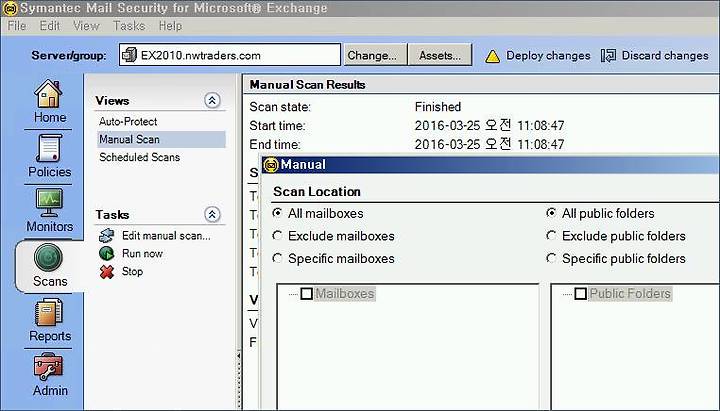Collapse the Views panel chevron
Image resolution: width=720 pixels, height=411 pixels.
(x=212, y=100)
